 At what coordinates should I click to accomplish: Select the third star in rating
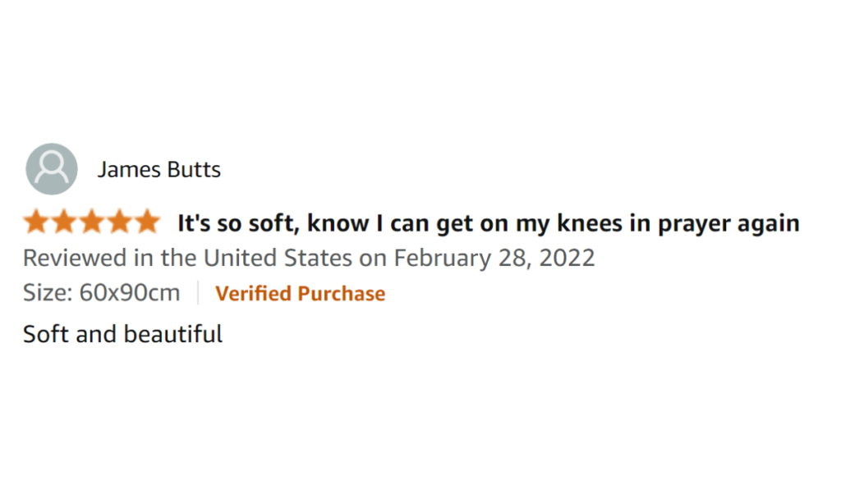click(92, 222)
